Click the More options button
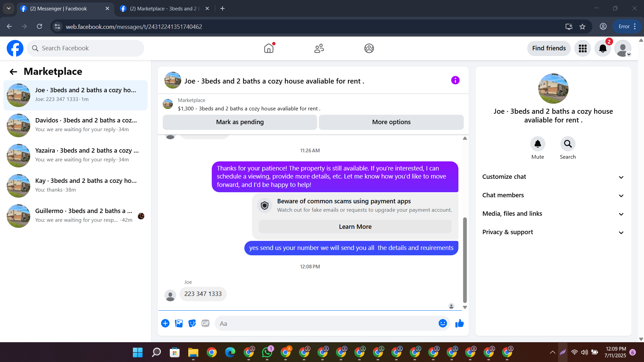The width and height of the screenshot is (644, 362). click(391, 122)
